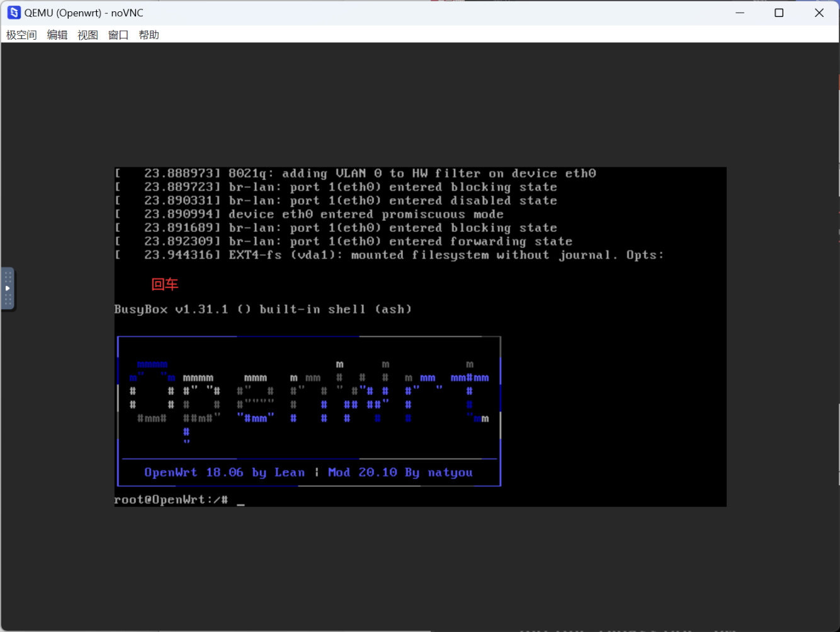
Task: Open the 帮助 menu
Action: coord(149,35)
